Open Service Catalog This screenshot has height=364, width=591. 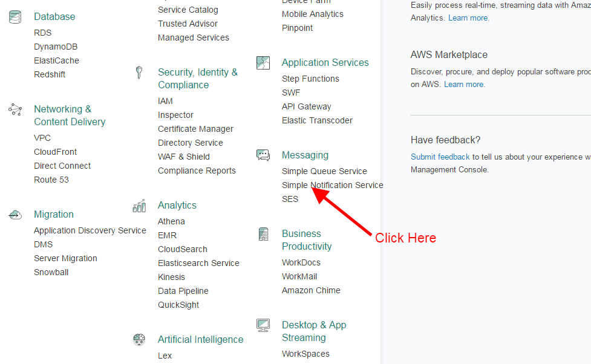pos(188,10)
